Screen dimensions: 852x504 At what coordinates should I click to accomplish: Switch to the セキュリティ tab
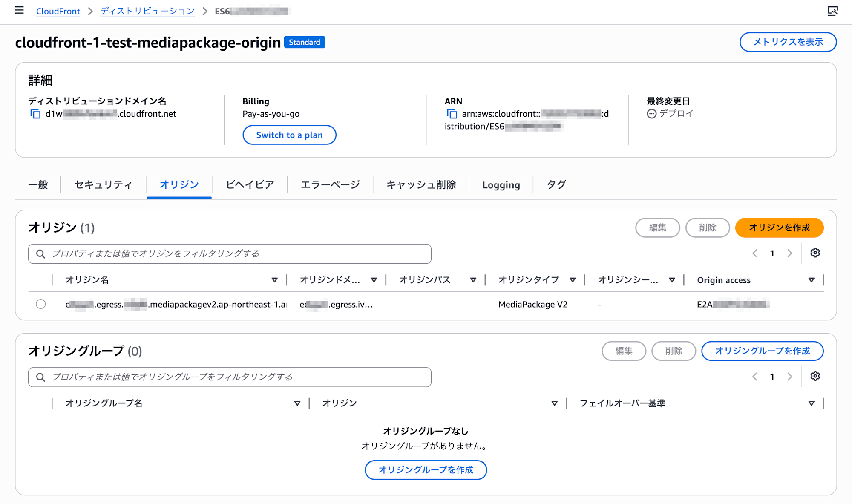click(103, 184)
